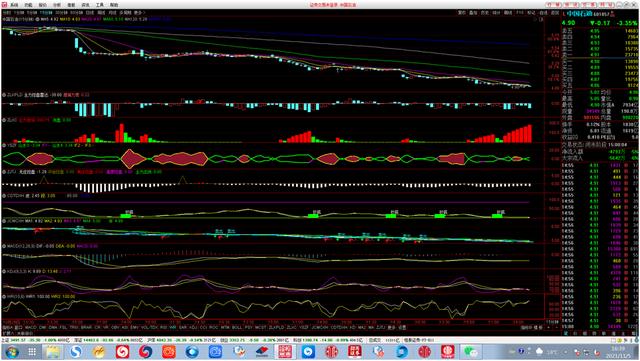Select the 日线 period tab
The image size is (640, 361).
tap(90, 13)
